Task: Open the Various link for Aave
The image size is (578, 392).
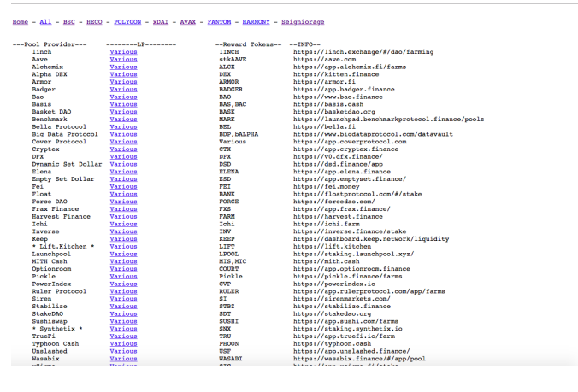Action: 123,59
